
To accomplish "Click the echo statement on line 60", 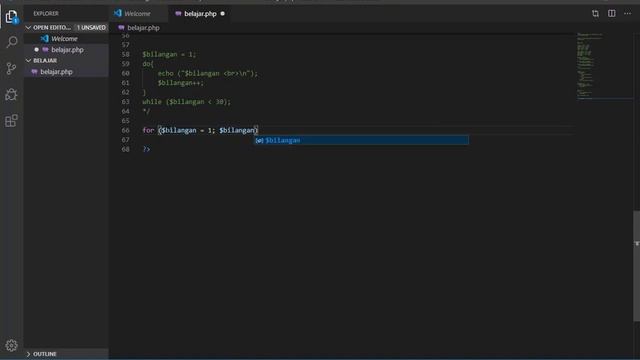I will [x=208, y=73].
